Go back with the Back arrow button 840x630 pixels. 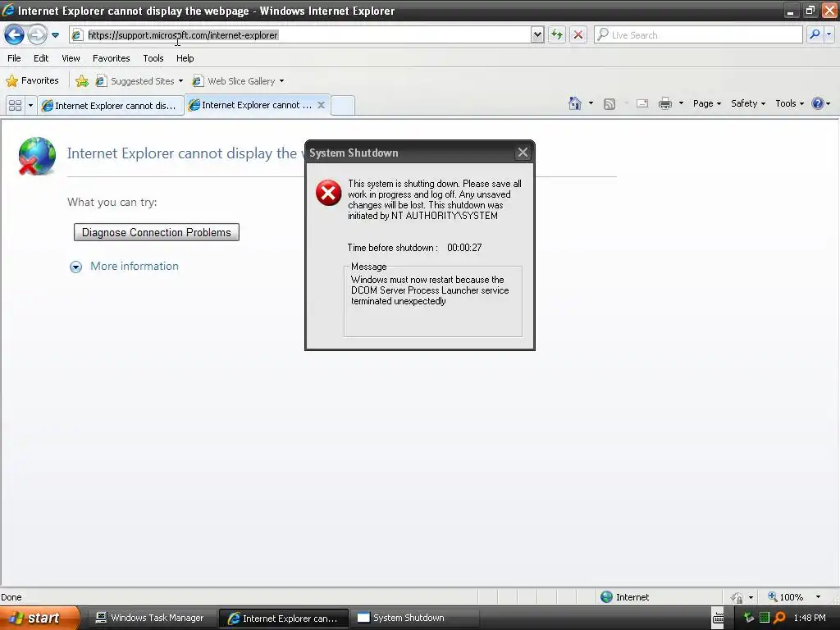[x=14, y=35]
